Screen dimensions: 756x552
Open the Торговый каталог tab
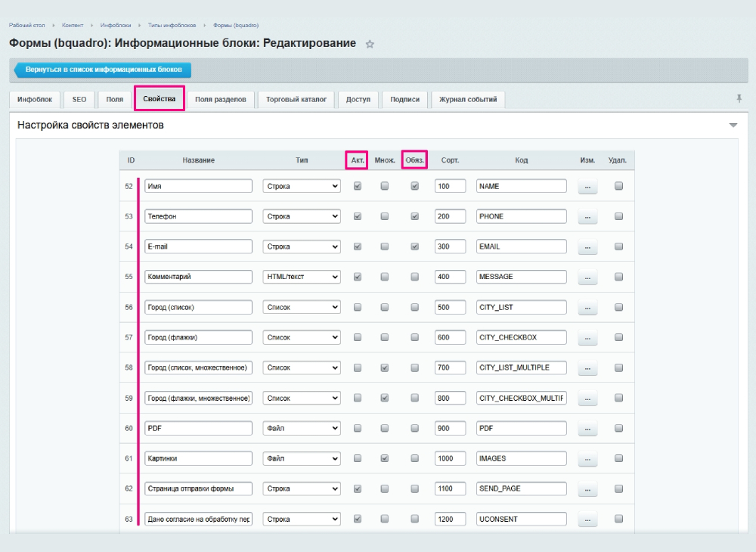296,99
